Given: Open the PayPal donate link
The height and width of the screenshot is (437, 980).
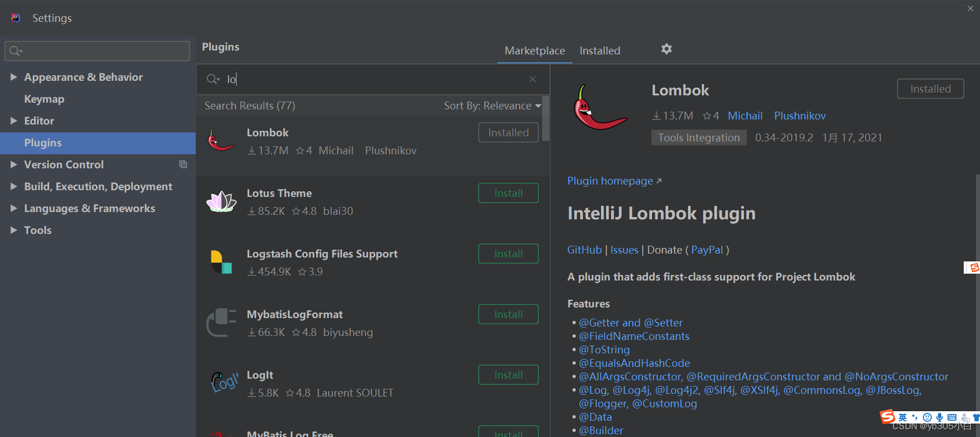Looking at the screenshot, I should pos(707,250).
